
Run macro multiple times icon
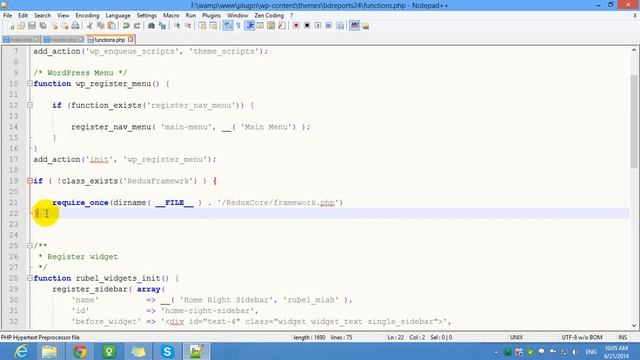[329, 26]
